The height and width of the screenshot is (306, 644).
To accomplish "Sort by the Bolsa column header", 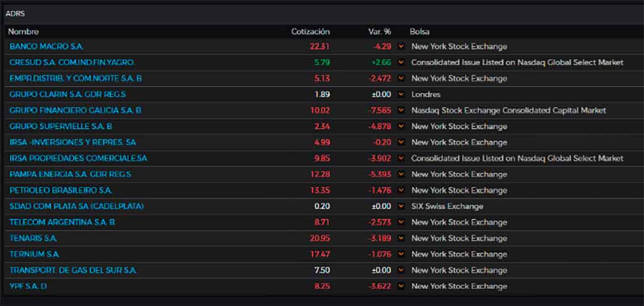I will [419, 32].
